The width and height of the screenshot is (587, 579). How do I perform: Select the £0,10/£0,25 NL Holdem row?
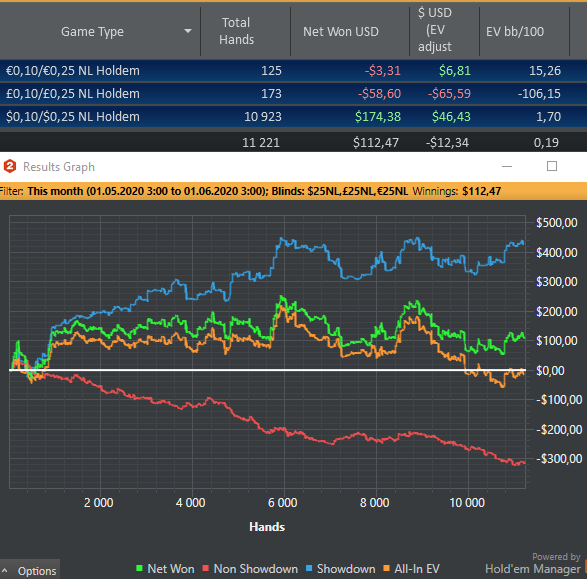pyautogui.click(x=294, y=94)
